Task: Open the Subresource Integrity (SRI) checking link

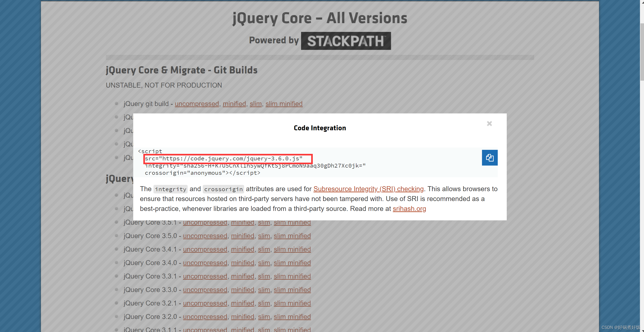Action: [x=368, y=189]
